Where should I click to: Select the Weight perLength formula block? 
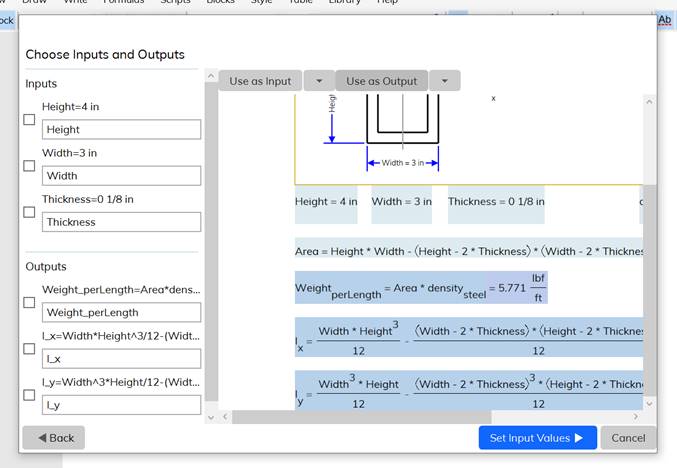point(421,288)
